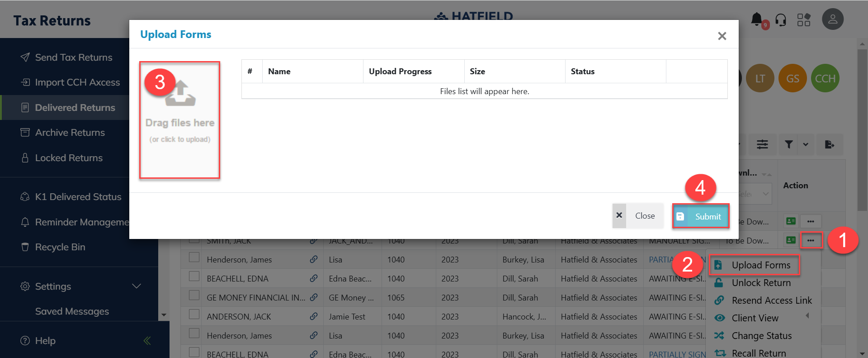Click the notification bell icon
The width and height of the screenshot is (868, 358).
(756, 19)
